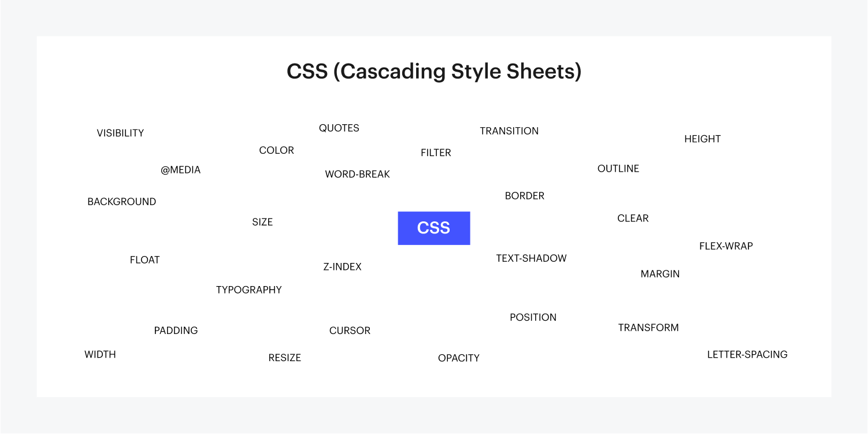Select the VISIBILITY word label
868x434 pixels.
(120, 133)
